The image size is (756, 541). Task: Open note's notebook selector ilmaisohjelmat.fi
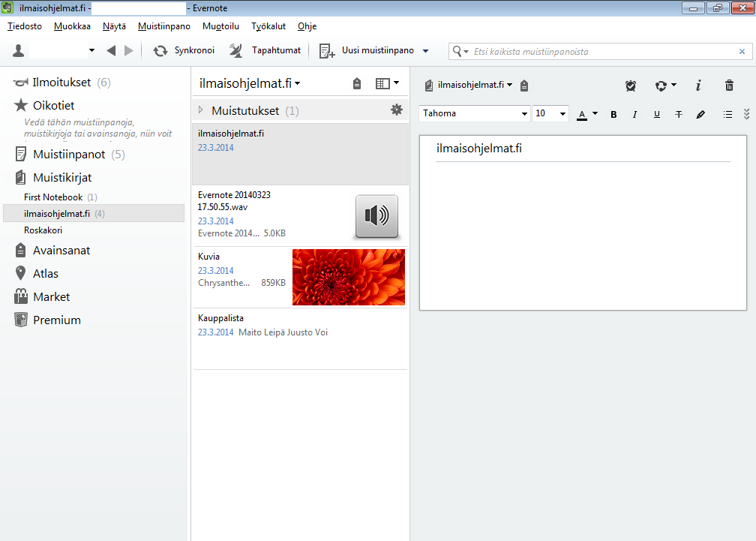(x=469, y=85)
